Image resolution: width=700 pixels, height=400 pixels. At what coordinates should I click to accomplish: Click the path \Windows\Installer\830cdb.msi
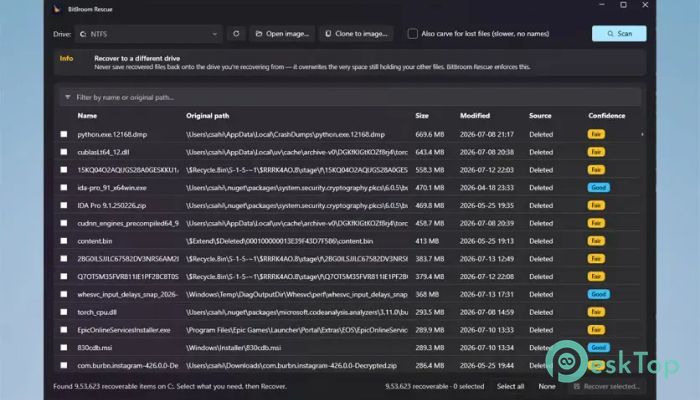(233, 348)
